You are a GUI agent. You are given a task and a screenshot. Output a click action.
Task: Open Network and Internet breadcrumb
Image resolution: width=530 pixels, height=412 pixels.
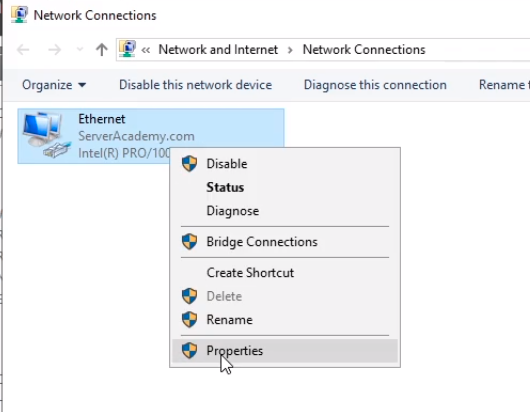218,50
